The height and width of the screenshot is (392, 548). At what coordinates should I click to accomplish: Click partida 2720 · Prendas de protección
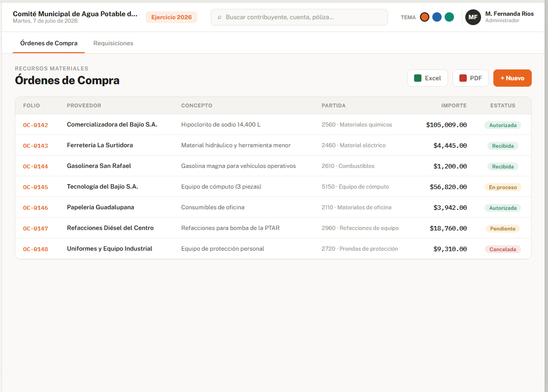click(359, 248)
